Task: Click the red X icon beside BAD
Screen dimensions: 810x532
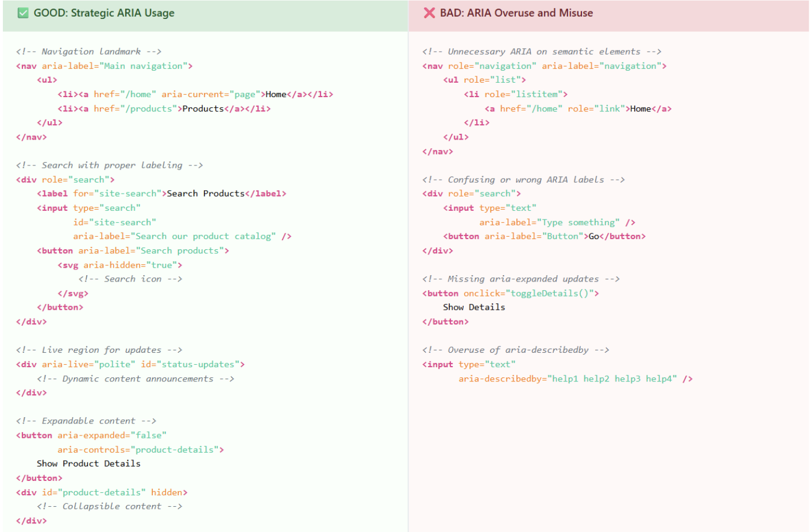Action: pos(429,13)
